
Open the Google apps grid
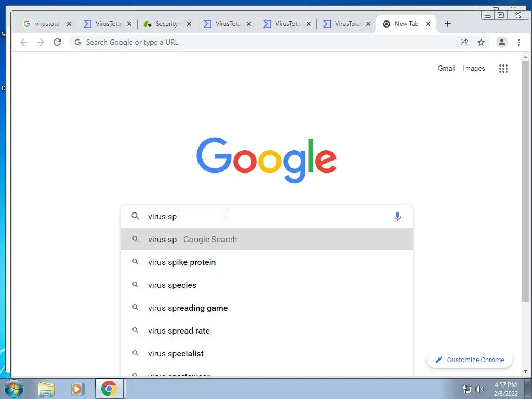click(503, 69)
